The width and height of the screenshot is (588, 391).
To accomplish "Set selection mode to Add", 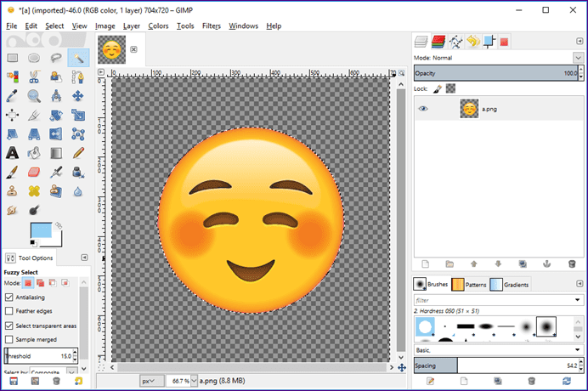I will [40, 283].
